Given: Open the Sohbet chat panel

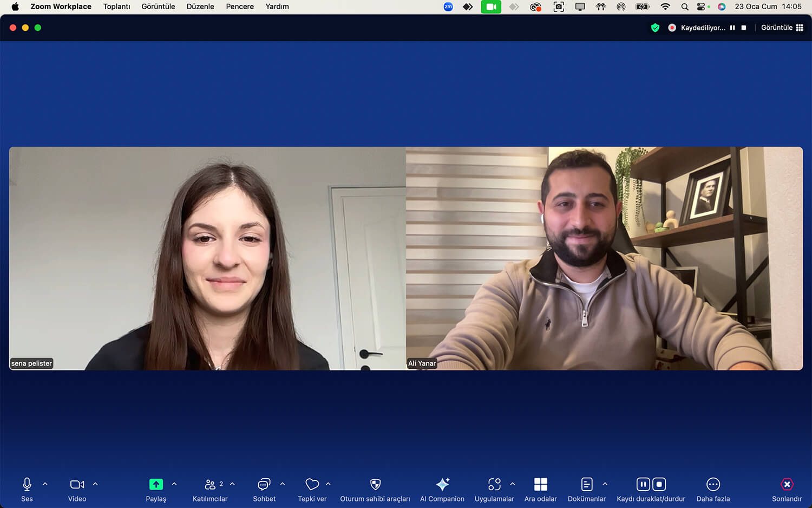Looking at the screenshot, I should (264, 484).
